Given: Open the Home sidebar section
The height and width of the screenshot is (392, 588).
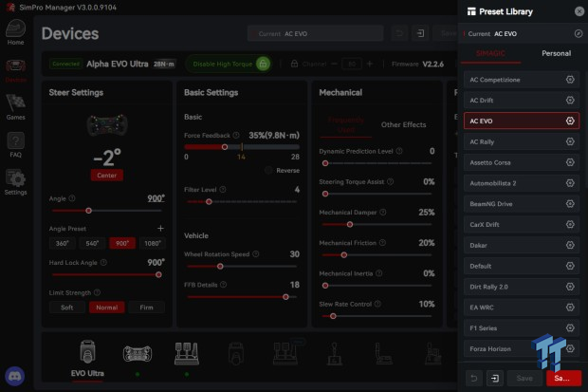Looking at the screenshot, I should (x=15, y=32).
